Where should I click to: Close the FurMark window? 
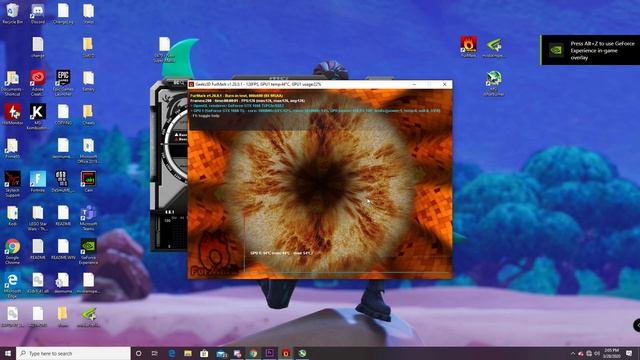[x=444, y=84]
